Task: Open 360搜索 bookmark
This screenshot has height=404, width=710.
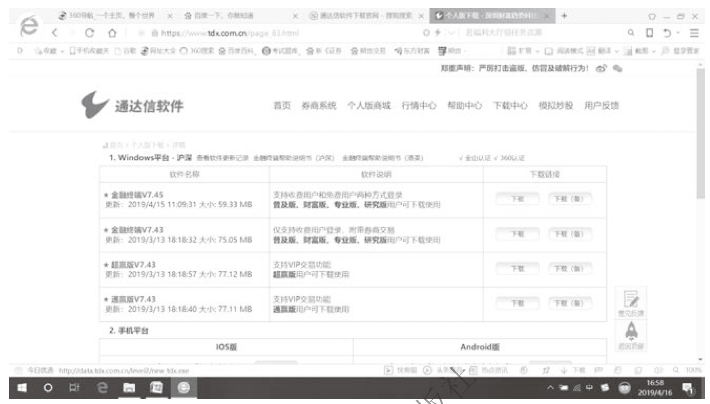Action: pos(197,51)
